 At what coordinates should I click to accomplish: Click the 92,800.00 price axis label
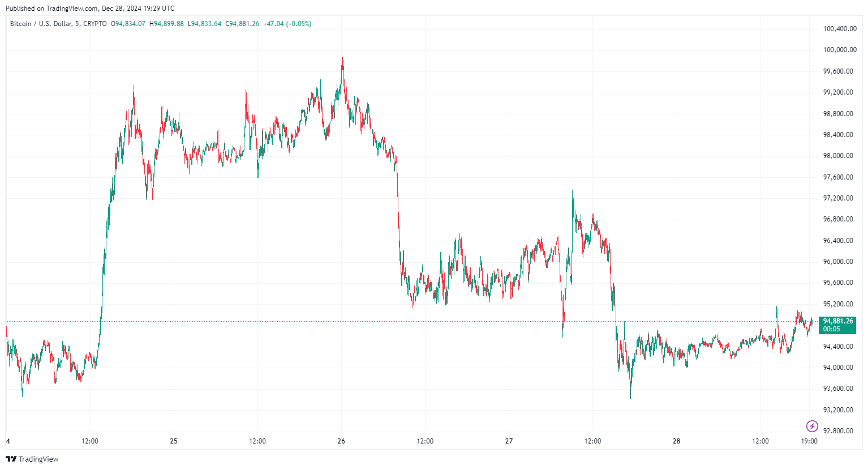tap(838, 431)
